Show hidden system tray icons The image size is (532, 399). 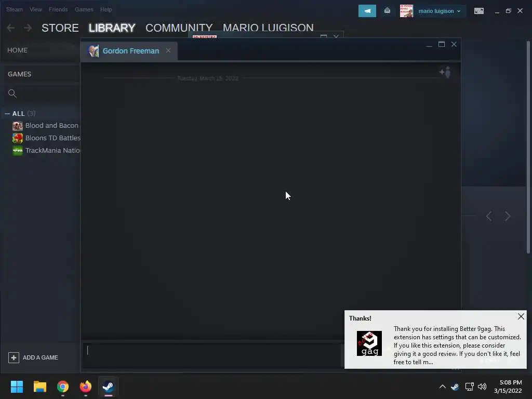click(x=443, y=387)
